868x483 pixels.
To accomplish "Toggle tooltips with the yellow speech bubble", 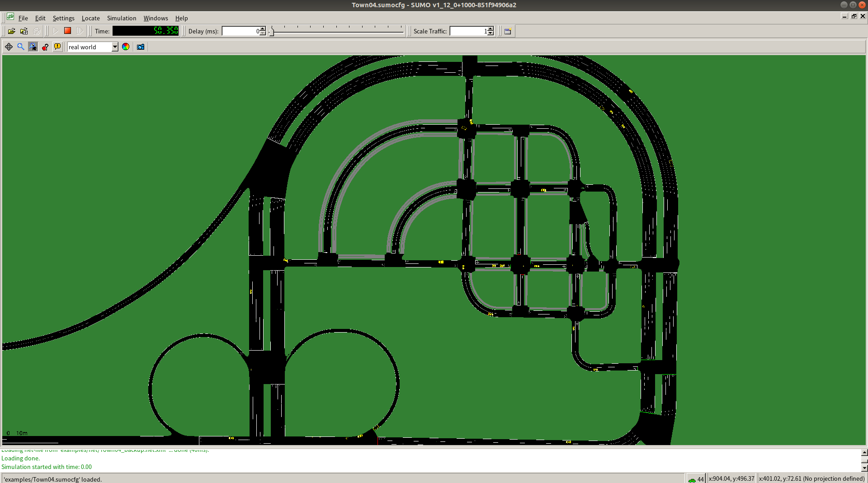I will [x=57, y=47].
